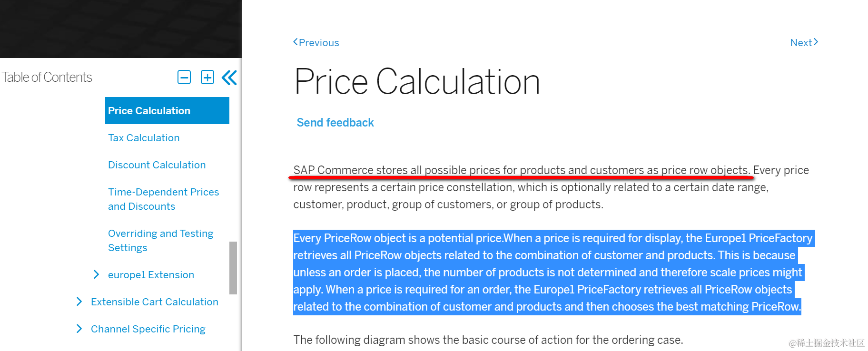This screenshot has width=868, height=351.
Task: Click the Price Calculation page heading
Action: [417, 82]
